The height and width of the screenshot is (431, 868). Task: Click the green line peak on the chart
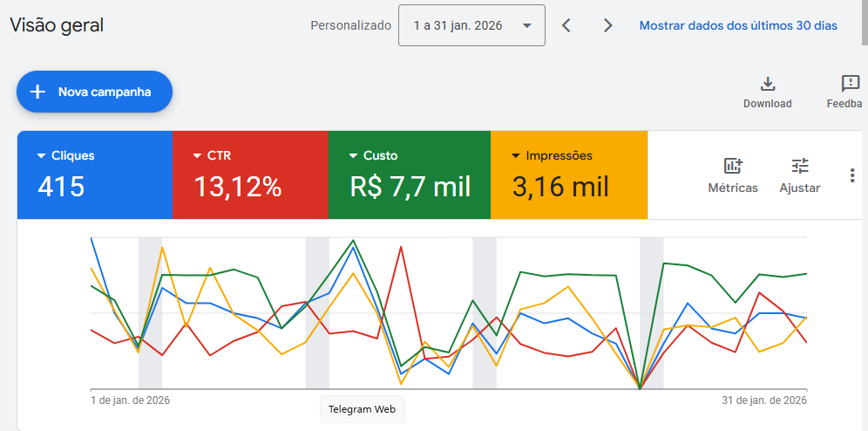tap(353, 240)
